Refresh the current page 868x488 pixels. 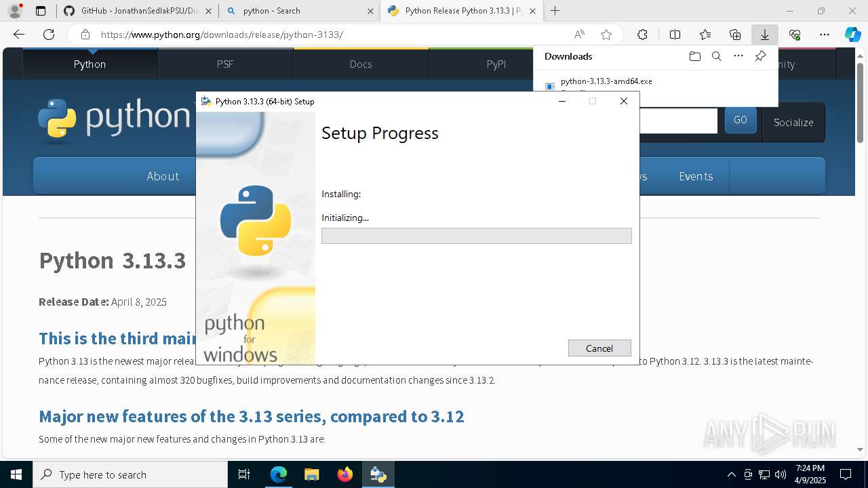pyautogui.click(x=49, y=35)
